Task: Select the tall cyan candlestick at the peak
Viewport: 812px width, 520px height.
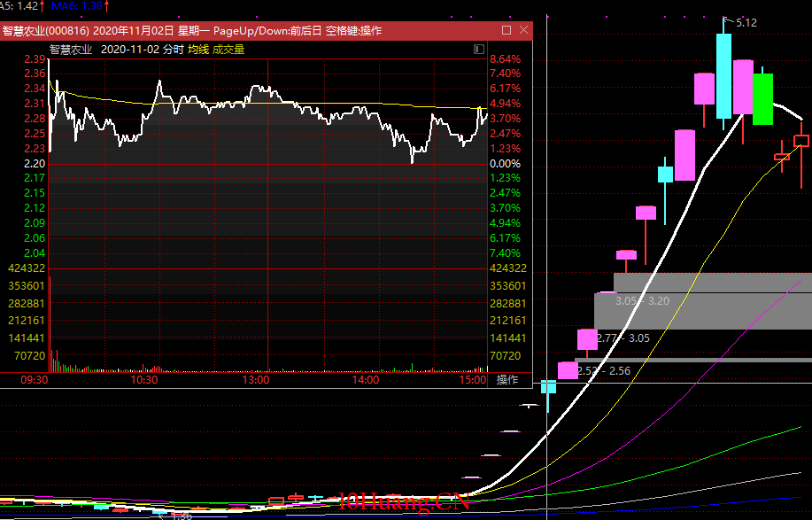Action: [x=724, y=75]
